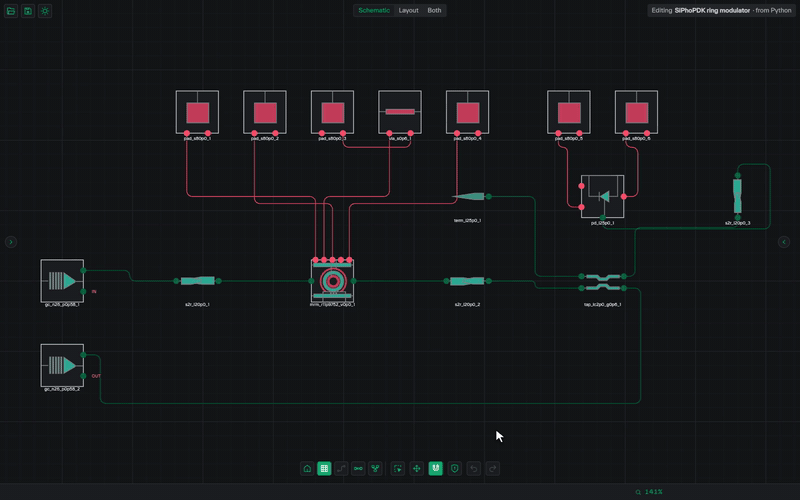Click the IN port label
Image resolution: width=800 pixels, height=500 pixels.
[x=94, y=292]
